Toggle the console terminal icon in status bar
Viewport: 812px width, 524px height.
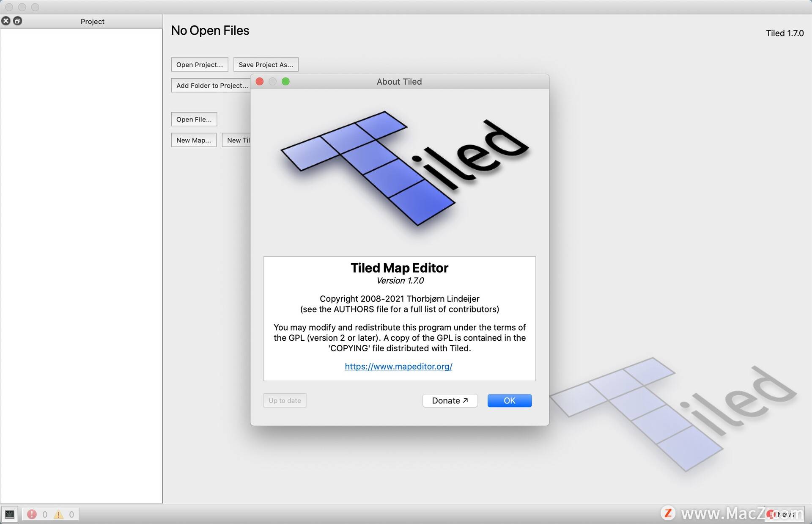coord(9,514)
